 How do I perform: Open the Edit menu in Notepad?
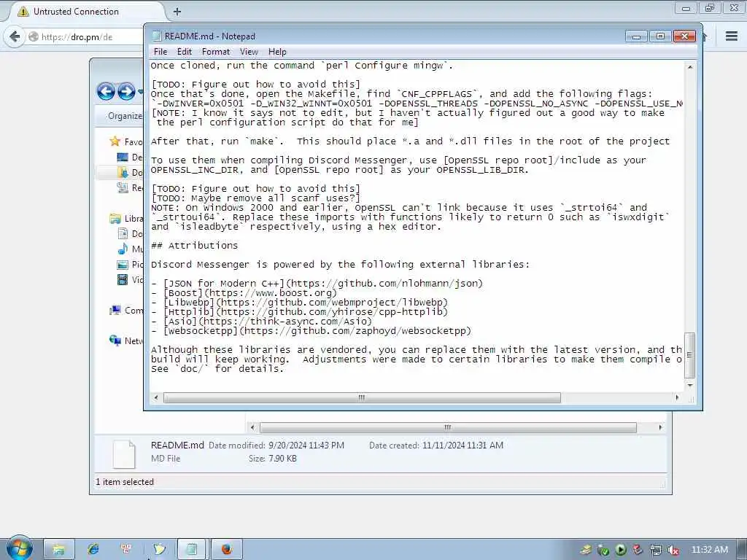[x=184, y=52]
